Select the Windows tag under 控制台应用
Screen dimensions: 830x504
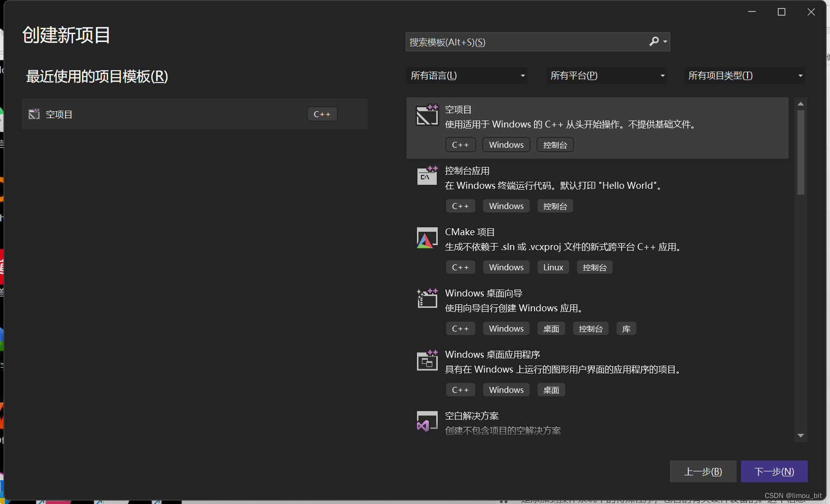click(x=506, y=206)
